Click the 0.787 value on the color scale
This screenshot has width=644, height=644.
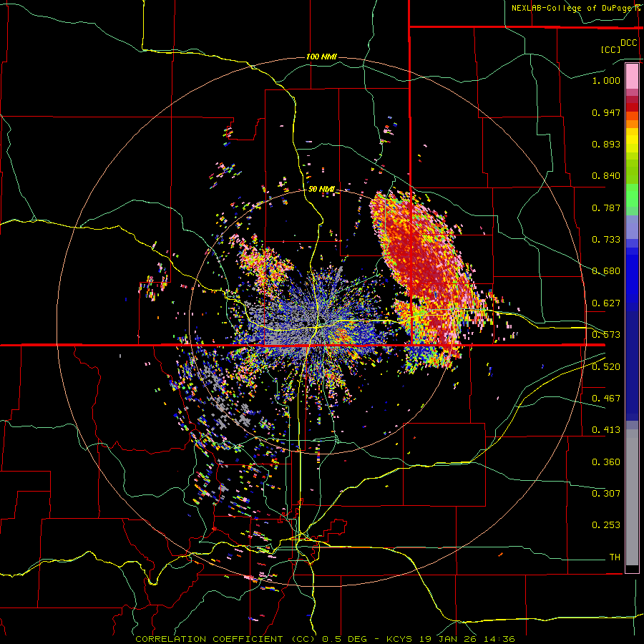(x=606, y=208)
